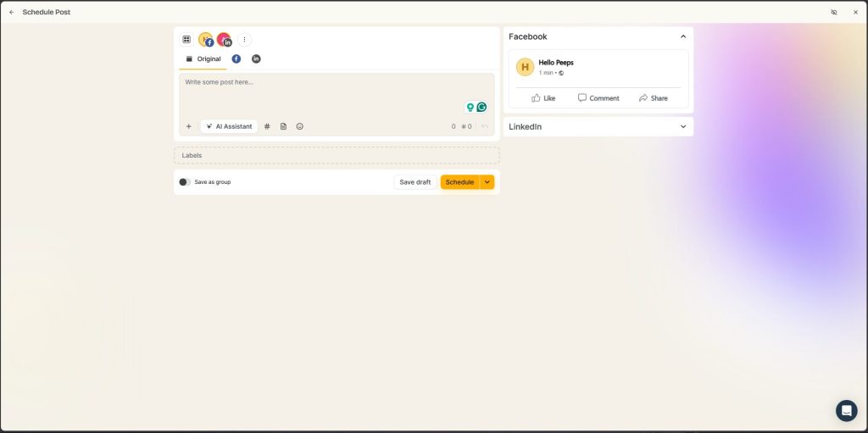
Task: Open the AI Assistant
Action: (x=229, y=126)
